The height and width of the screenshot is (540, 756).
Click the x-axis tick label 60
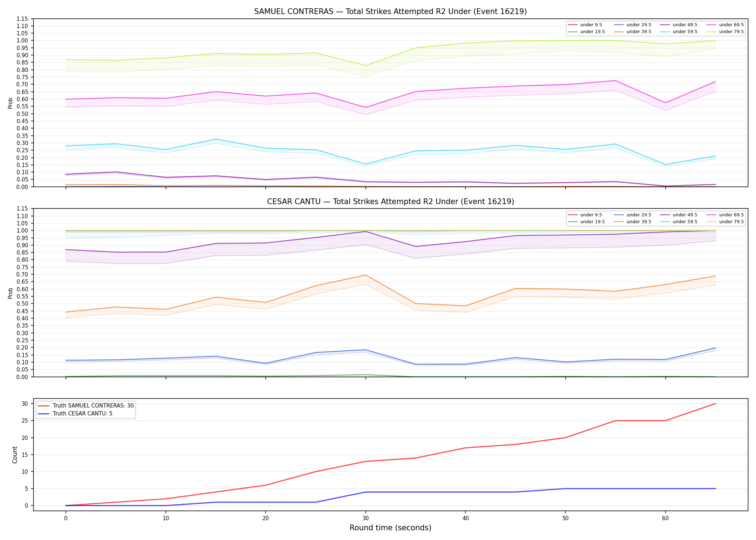[665, 518]
